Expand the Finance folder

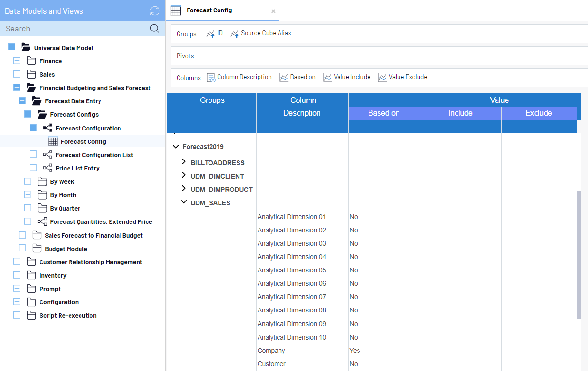[x=17, y=61]
